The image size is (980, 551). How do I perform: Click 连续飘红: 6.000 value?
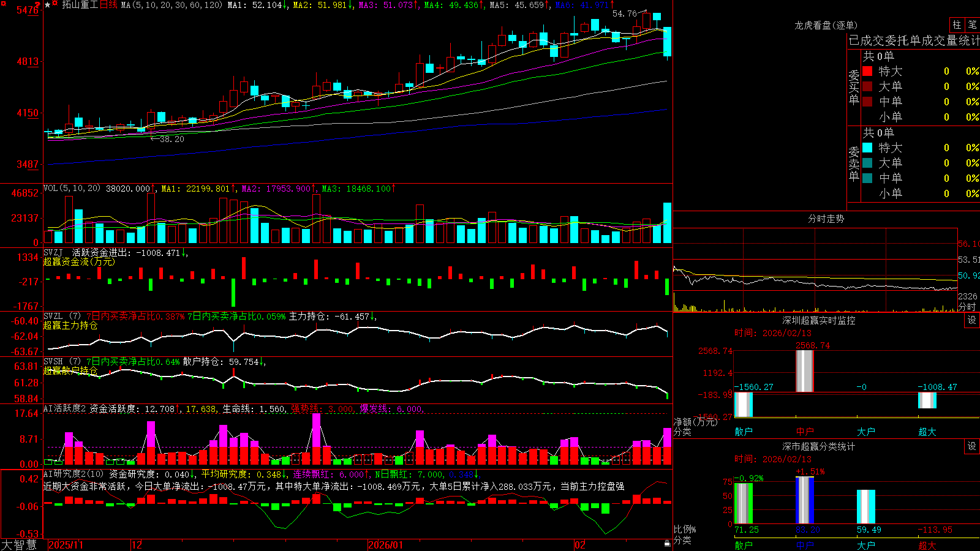[x=331, y=474]
